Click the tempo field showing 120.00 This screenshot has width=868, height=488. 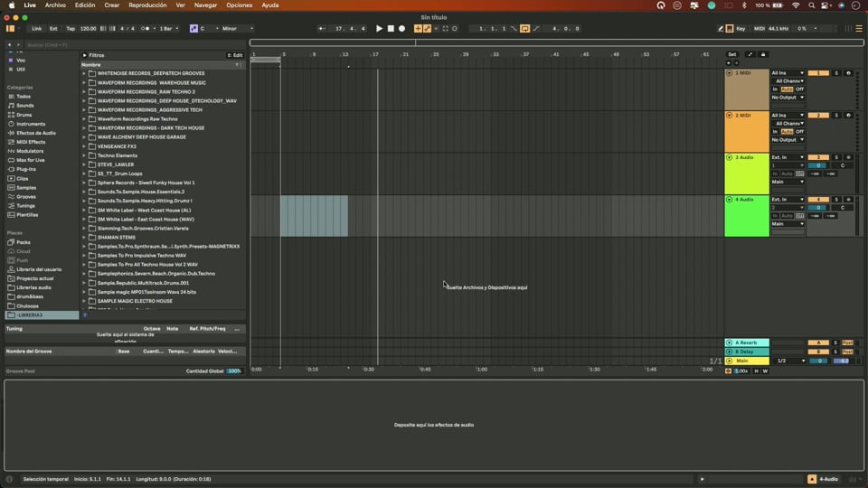[88, 28]
